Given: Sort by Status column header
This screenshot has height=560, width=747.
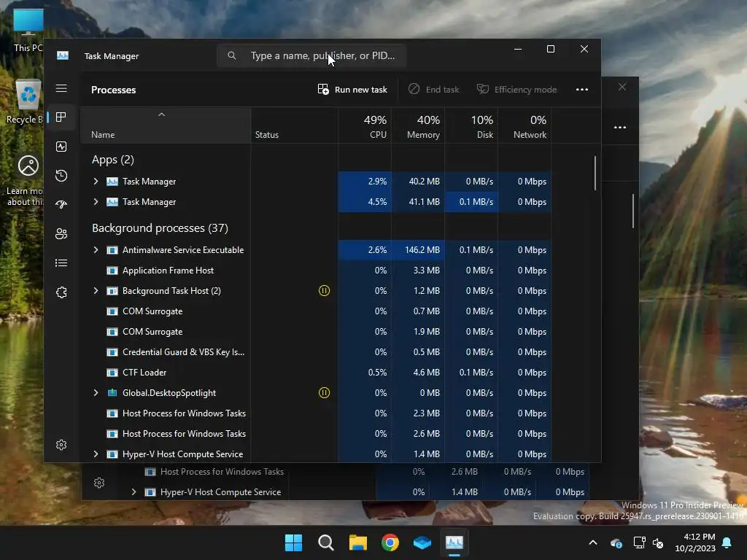Looking at the screenshot, I should click(294, 126).
